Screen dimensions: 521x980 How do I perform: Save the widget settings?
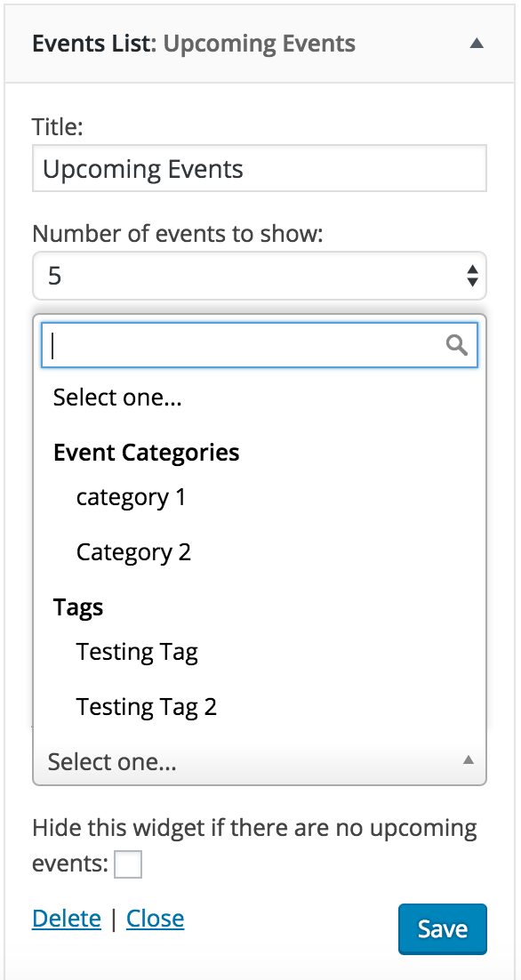tap(442, 928)
